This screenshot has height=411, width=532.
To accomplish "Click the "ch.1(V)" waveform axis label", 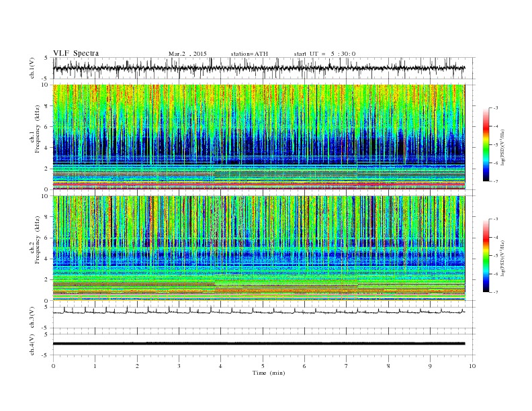I will pyautogui.click(x=32, y=68).
